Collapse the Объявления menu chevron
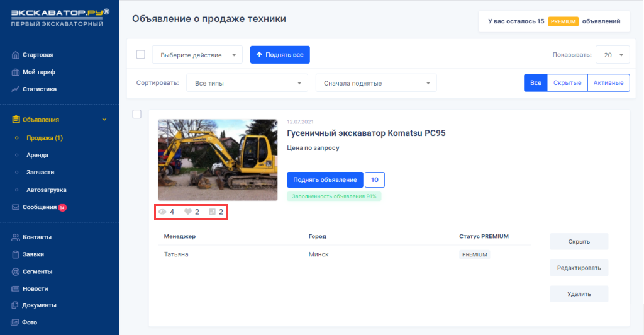Viewport: 644px width, 335px height. pos(104,120)
